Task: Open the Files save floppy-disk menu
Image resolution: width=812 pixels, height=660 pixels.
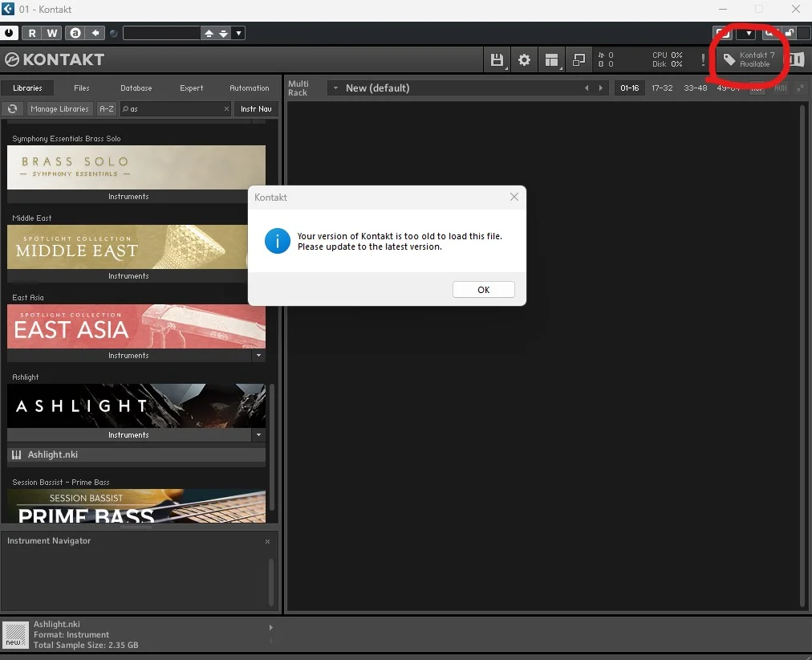Action: [497, 59]
